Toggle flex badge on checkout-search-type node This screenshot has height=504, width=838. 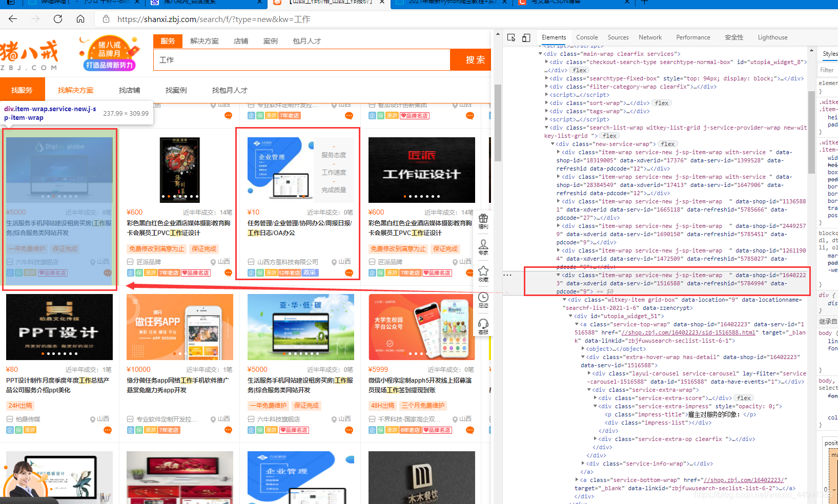(580, 70)
